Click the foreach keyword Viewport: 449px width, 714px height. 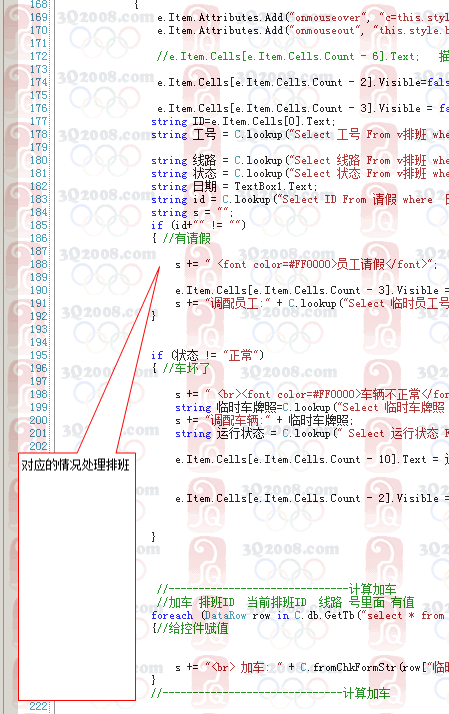click(172, 615)
